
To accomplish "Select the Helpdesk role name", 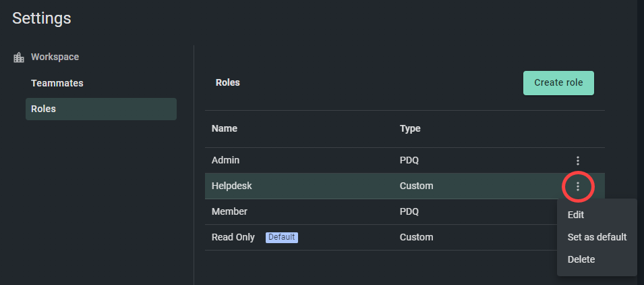I will pos(232,186).
